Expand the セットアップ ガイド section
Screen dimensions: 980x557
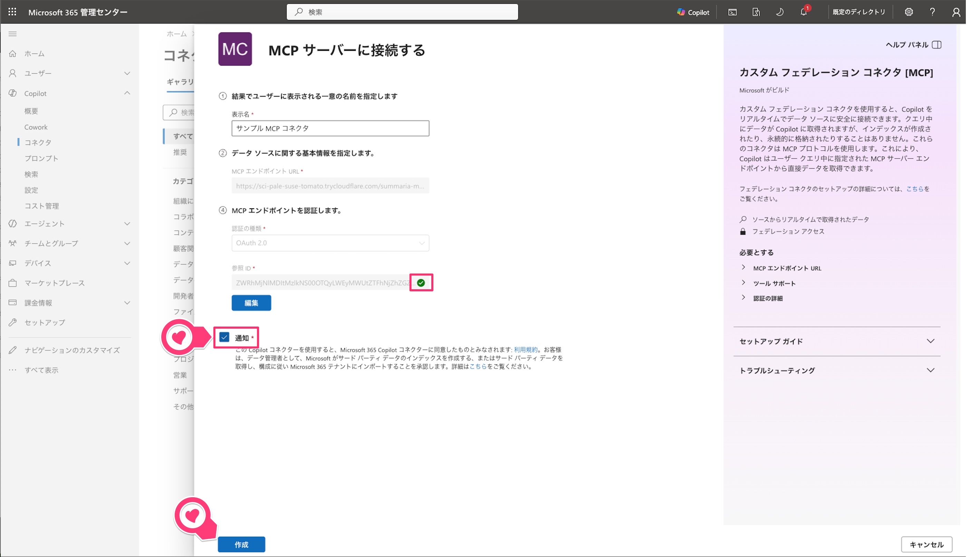pyautogui.click(x=837, y=341)
